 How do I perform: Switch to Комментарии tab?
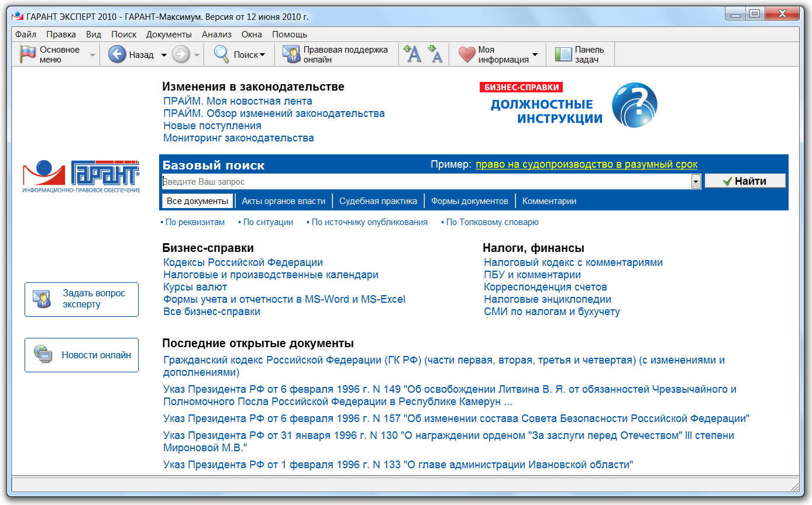pos(549,201)
